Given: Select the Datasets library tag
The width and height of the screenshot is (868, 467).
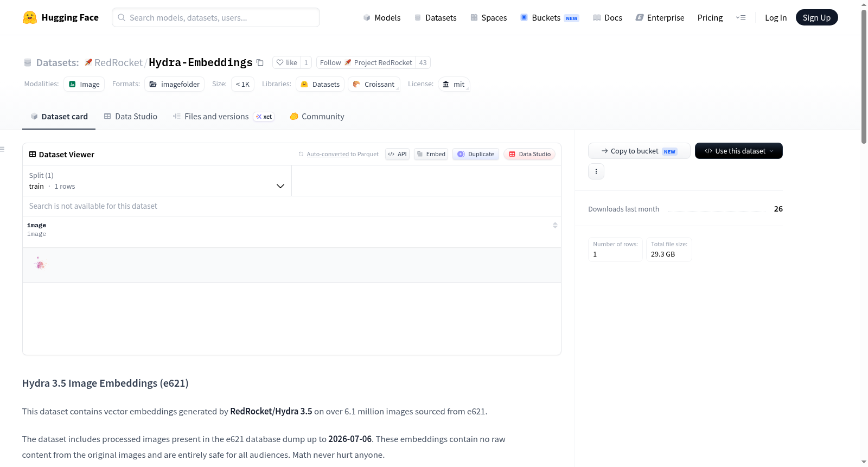Looking at the screenshot, I should [x=320, y=84].
